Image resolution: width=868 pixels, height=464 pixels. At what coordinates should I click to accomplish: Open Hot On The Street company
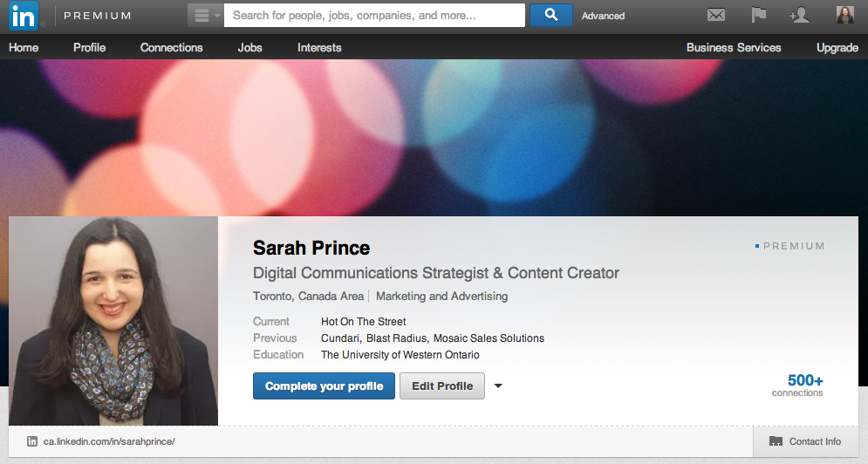point(363,322)
